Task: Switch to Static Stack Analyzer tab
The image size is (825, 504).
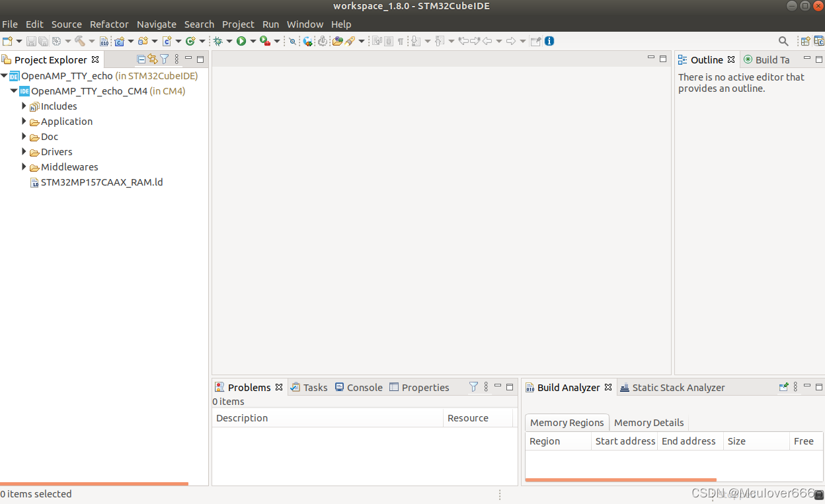Action: click(x=672, y=387)
